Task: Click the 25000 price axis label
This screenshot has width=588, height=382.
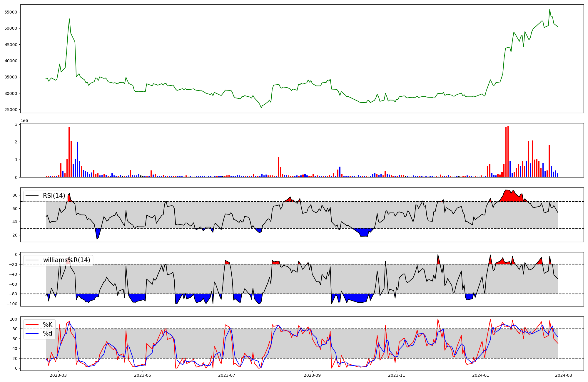Action: click(11, 110)
